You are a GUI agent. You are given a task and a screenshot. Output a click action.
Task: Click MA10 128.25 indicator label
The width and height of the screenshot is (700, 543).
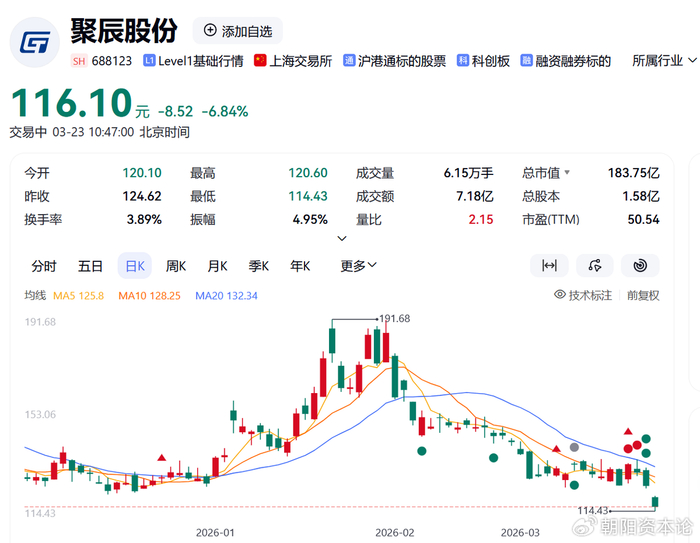click(150, 296)
